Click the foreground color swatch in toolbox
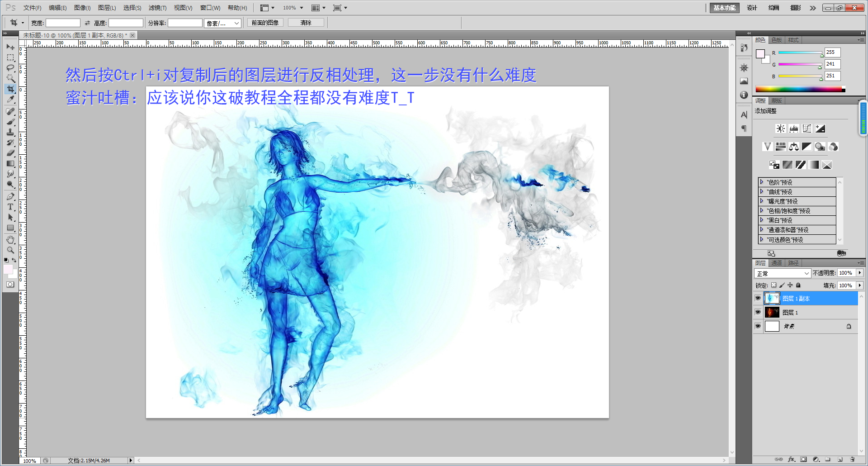Screen dimensions: 868x466 click(8, 270)
